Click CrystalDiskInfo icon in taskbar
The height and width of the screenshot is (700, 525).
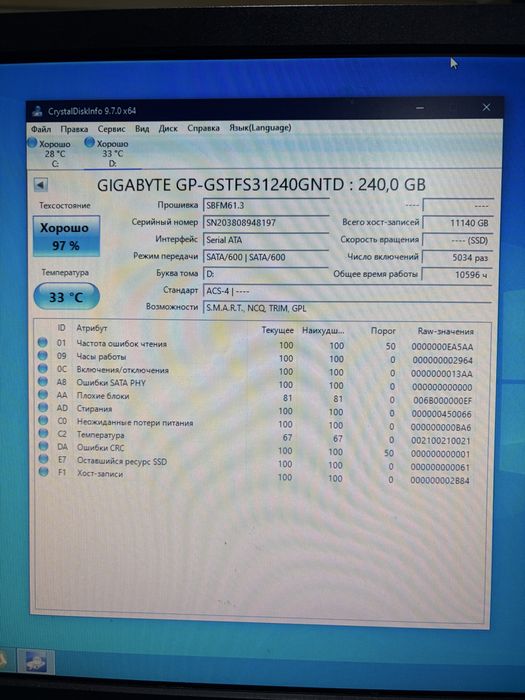point(36,662)
